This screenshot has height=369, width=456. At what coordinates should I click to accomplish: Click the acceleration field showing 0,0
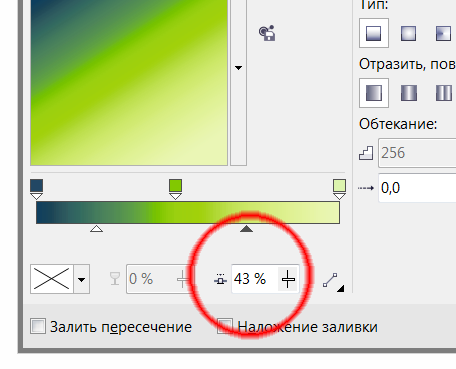tap(417, 188)
